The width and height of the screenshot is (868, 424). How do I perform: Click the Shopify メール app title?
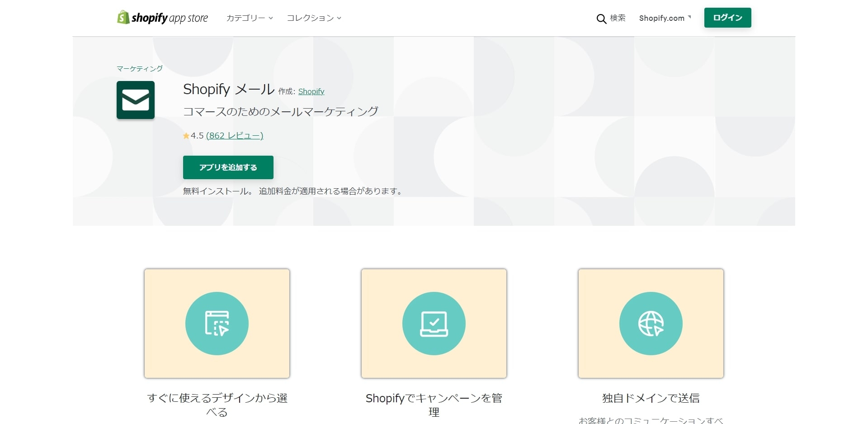pyautogui.click(x=229, y=89)
